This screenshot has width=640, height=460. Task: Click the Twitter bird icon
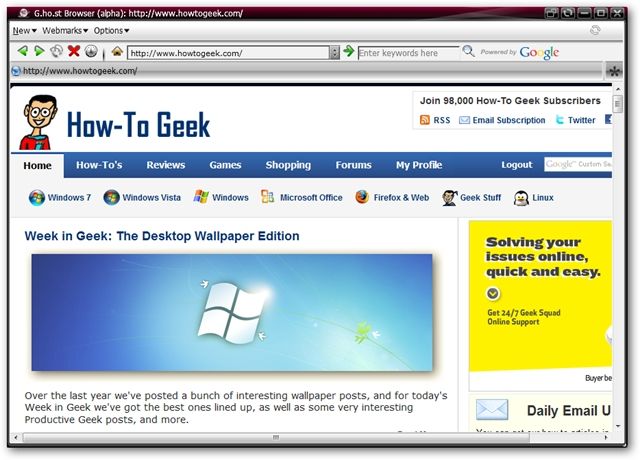[x=560, y=120]
